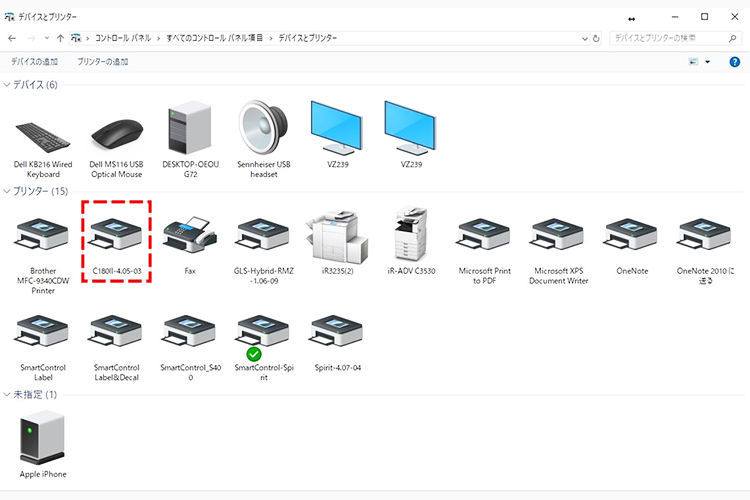750x500 pixels.
Task: Select the OneNote printer
Action: coord(632,244)
